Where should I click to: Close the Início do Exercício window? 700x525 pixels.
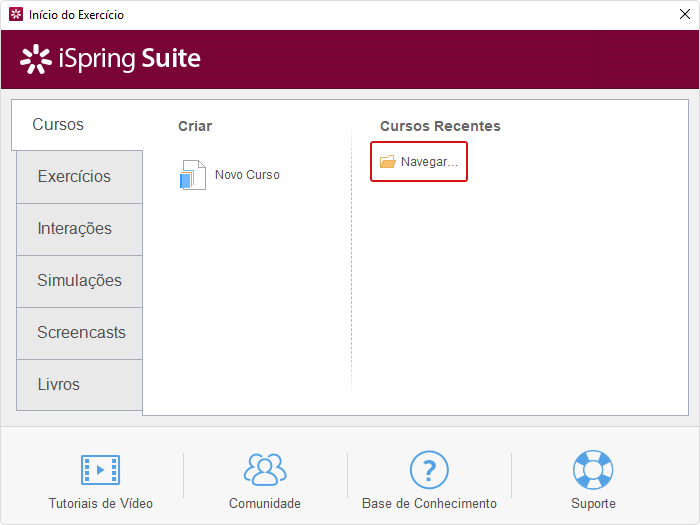(685, 14)
